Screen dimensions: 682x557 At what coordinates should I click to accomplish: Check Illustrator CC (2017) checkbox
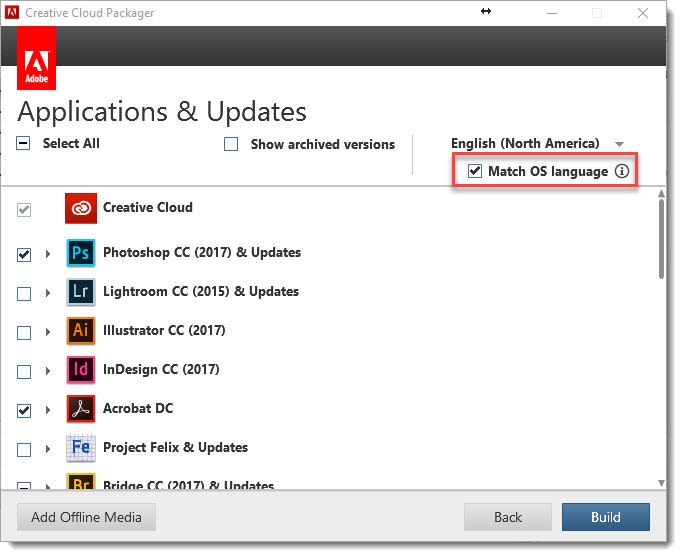[24, 333]
